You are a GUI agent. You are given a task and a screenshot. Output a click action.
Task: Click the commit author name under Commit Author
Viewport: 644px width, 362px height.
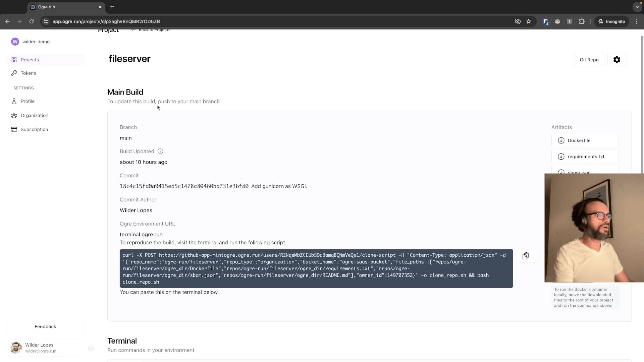click(x=136, y=210)
